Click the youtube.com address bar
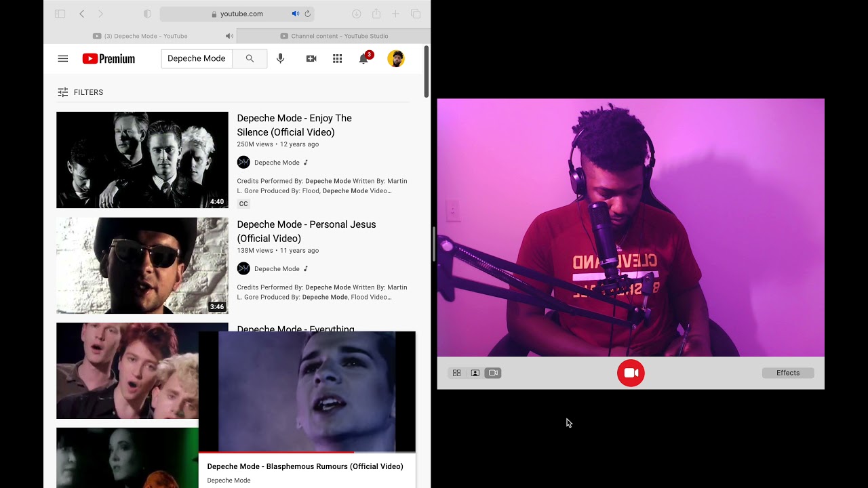 [x=237, y=14]
